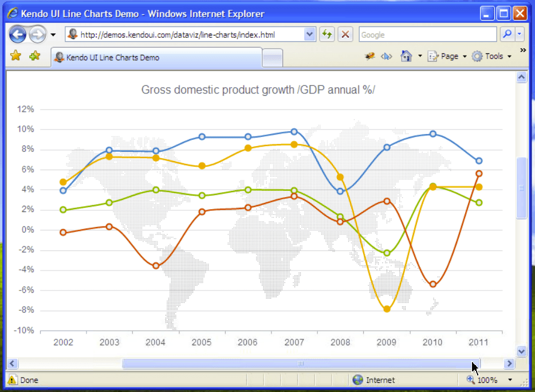Refresh the page with the green arrows icon
This screenshot has height=392, width=535.
coord(327,34)
